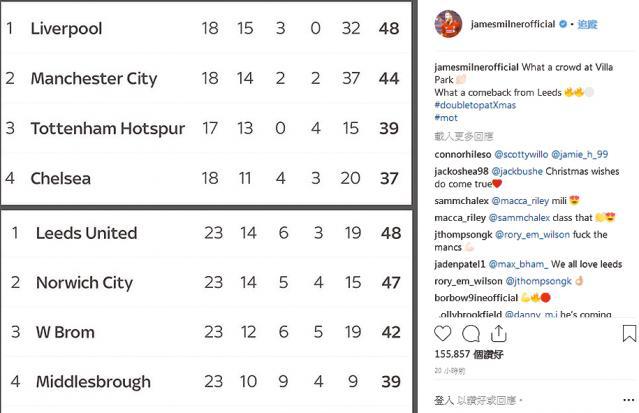Open comments via speech bubble icon

(471, 333)
